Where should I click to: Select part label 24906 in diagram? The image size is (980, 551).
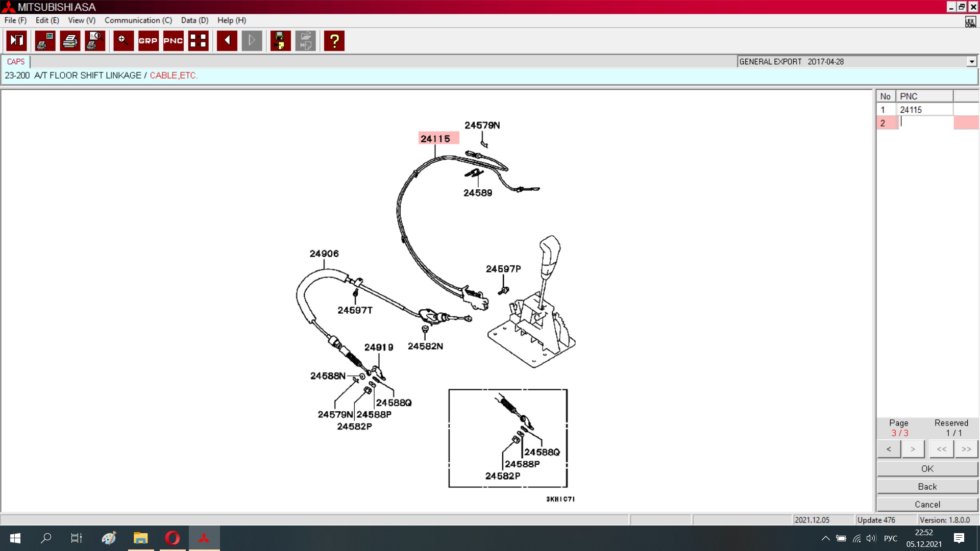click(x=324, y=254)
